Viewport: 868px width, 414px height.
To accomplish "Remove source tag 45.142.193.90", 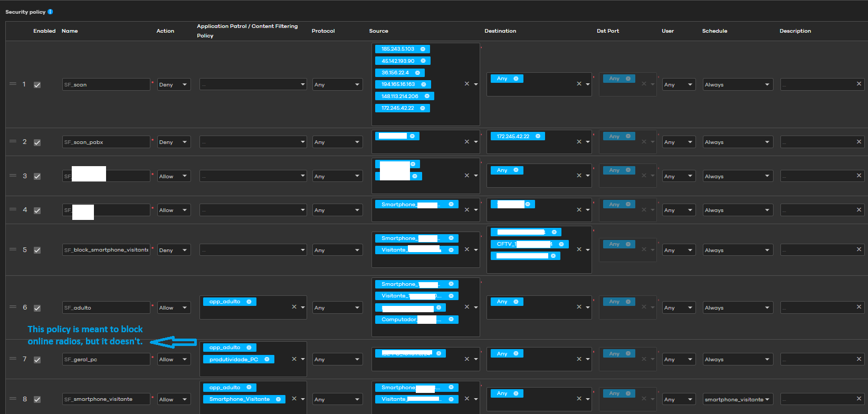I will [423, 61].
